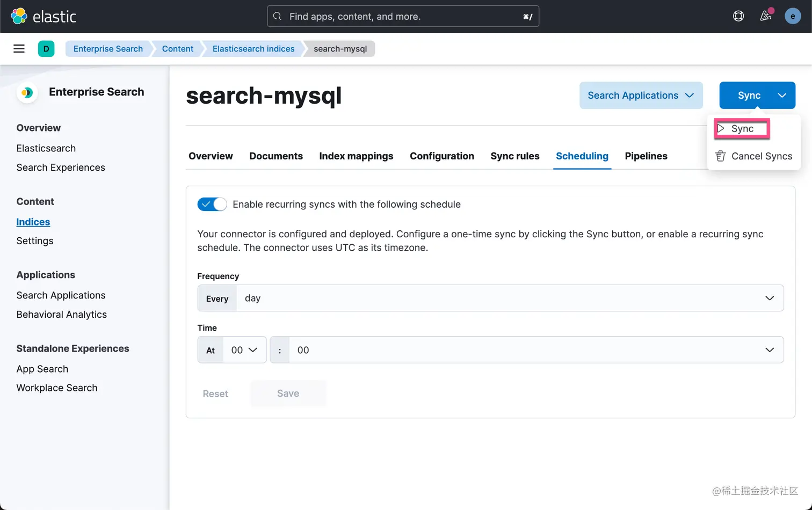
Task: Select the Scheduling tab
Action: point(582,156)
